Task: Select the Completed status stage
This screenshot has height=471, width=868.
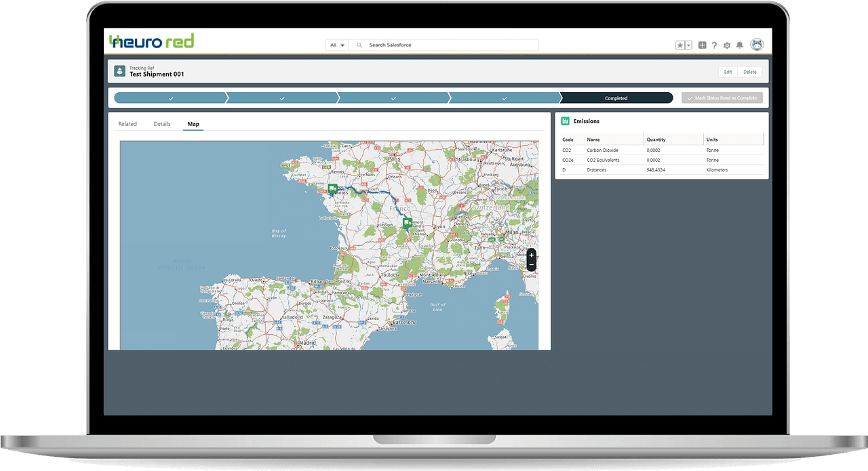Action: (x=616, y=98)
